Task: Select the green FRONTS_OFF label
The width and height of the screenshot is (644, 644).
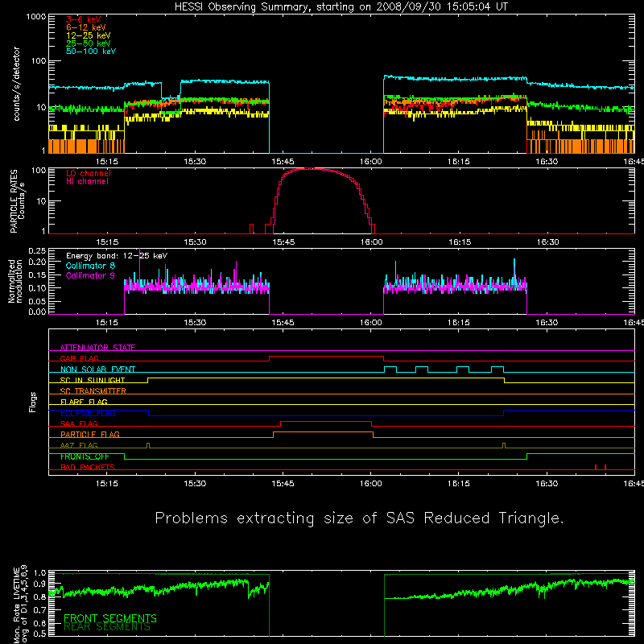Action: point(85,456)
